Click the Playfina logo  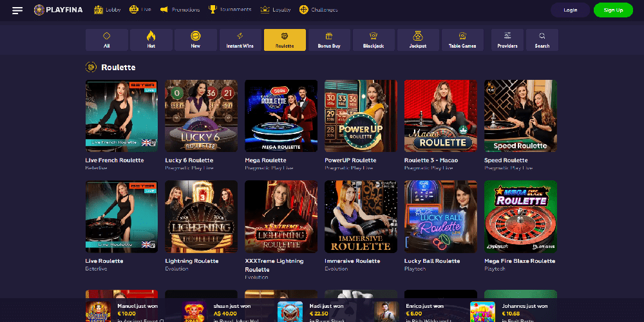[59, 10]
